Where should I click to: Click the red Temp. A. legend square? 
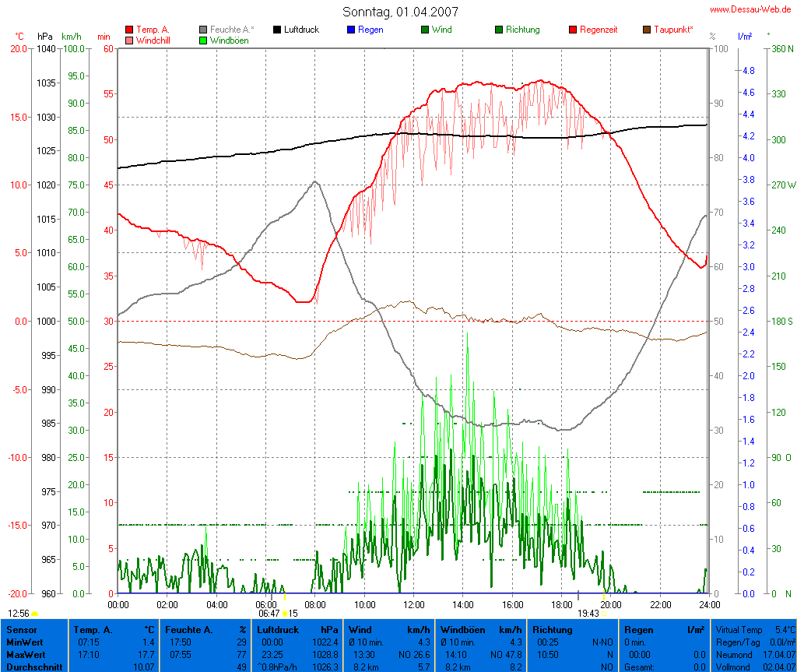coord(129,30)
